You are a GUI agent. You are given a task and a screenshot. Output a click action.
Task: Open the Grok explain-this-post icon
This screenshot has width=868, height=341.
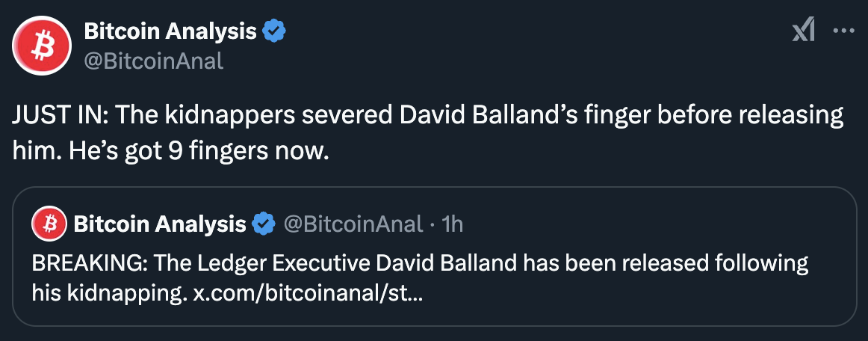pos(803,31)
